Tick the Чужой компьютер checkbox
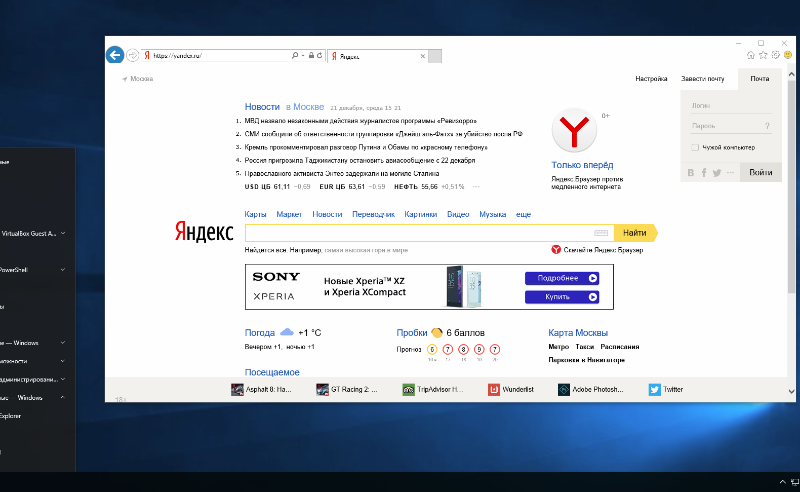The width and height of the screenshot is (800, 492). pyautogui.click(x=695, y=147)
